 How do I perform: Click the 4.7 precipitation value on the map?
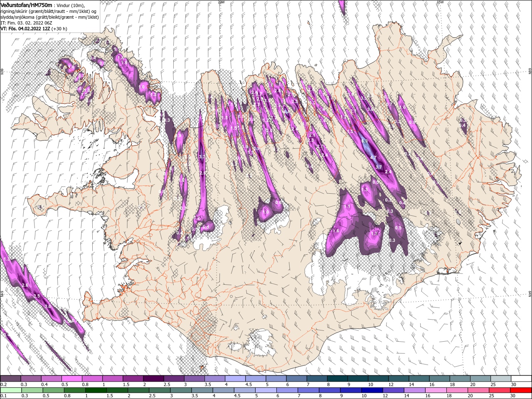point(373,158)
